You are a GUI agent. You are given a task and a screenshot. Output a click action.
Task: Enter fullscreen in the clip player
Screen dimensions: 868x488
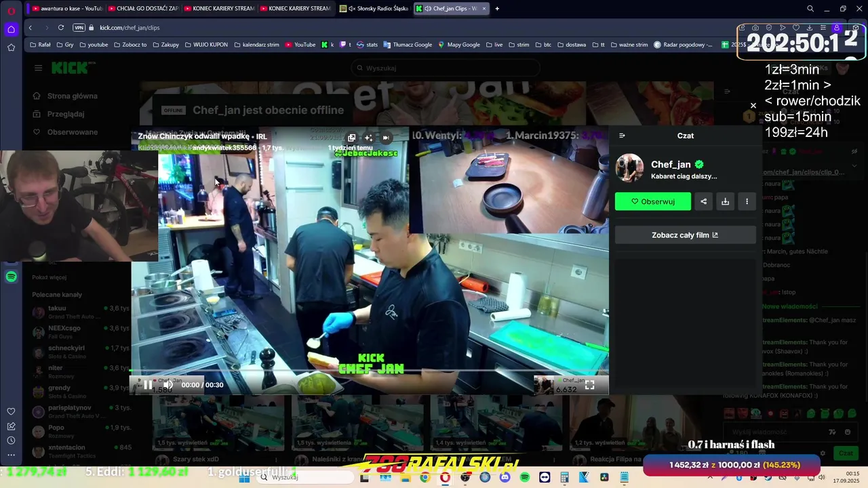590,385
